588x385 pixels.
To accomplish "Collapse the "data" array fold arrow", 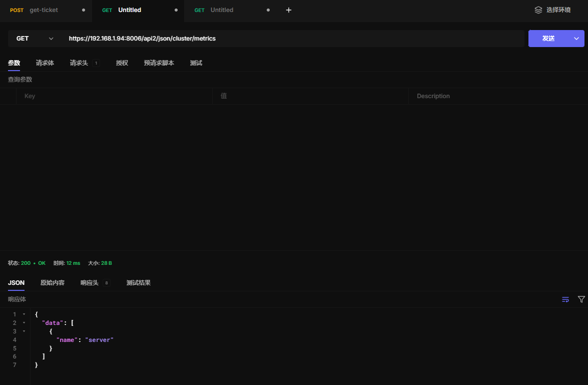I will (x=24, y=323).
